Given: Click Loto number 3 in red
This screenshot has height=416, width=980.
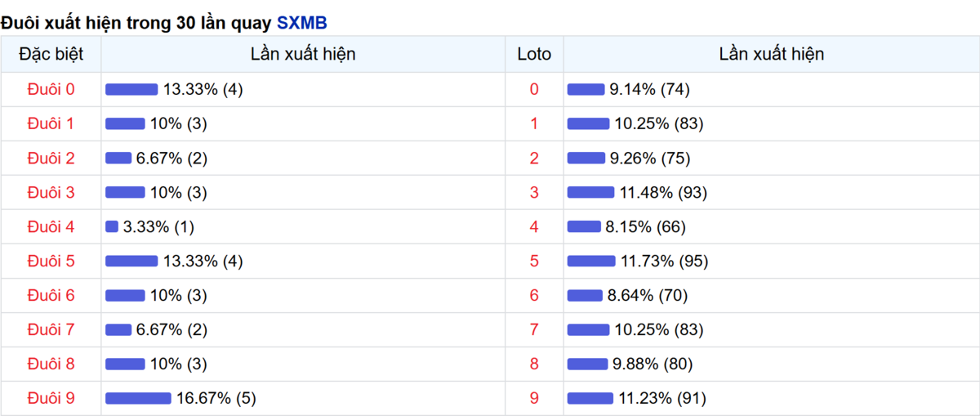Looking at the screenshot, I should coord(534,192).
